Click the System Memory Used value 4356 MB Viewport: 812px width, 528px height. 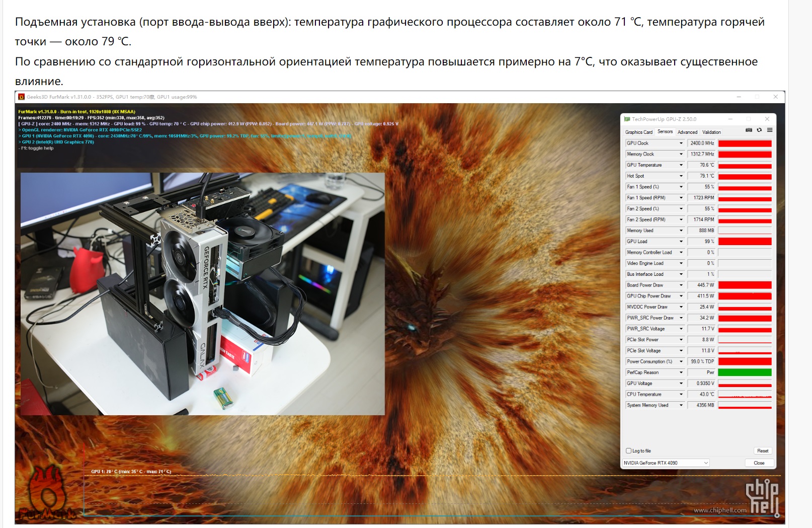tap(701, 405)
